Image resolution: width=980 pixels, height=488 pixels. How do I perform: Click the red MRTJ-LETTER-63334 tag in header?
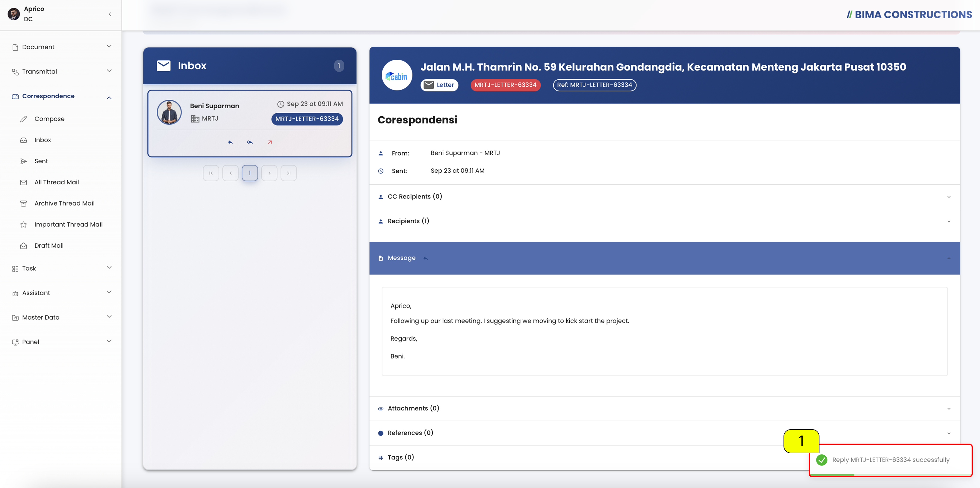(505, 85)
